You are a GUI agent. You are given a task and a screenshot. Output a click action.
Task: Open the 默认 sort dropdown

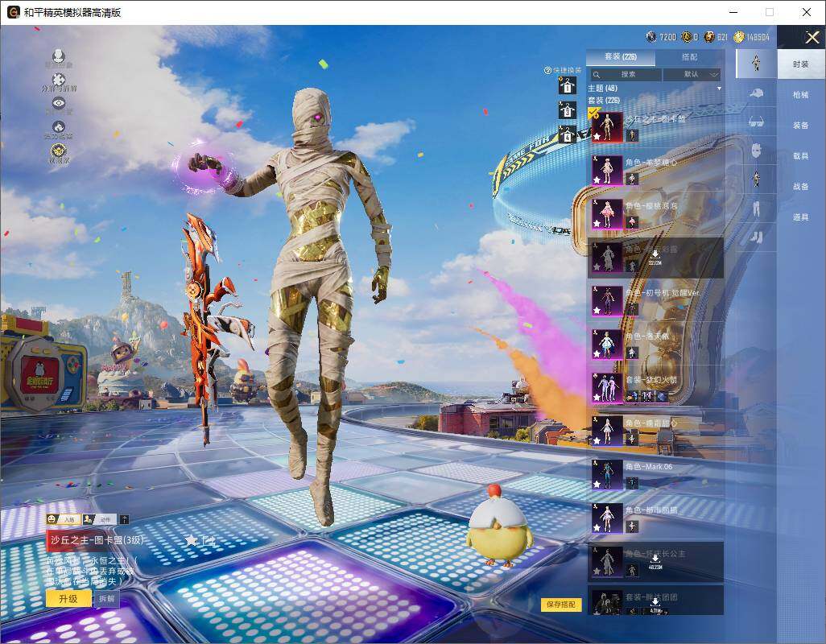(692, 74)
